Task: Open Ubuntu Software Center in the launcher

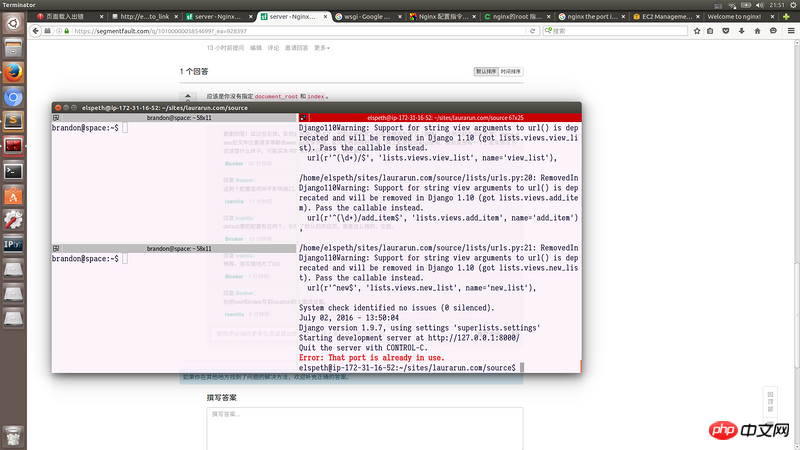Action: coord(13,195)
